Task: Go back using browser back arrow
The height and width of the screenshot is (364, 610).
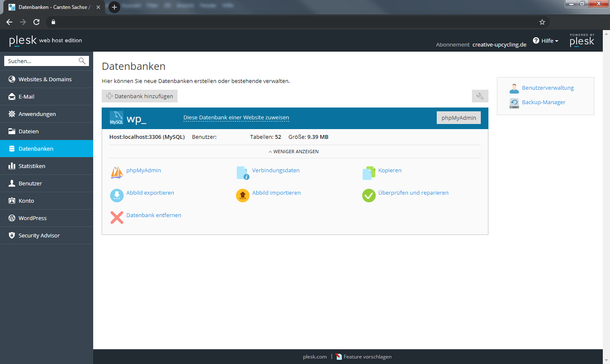Action: (9, 22)
